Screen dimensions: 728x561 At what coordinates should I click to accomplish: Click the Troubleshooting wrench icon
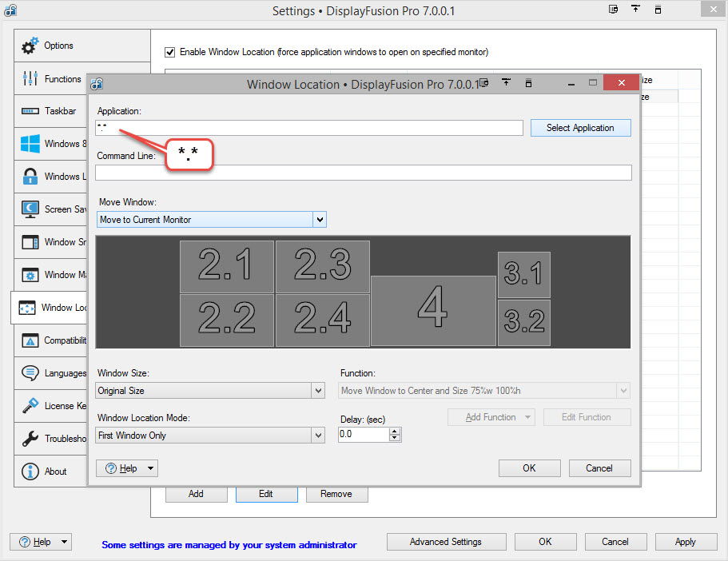pyautogui.click(x=30, y=439)
